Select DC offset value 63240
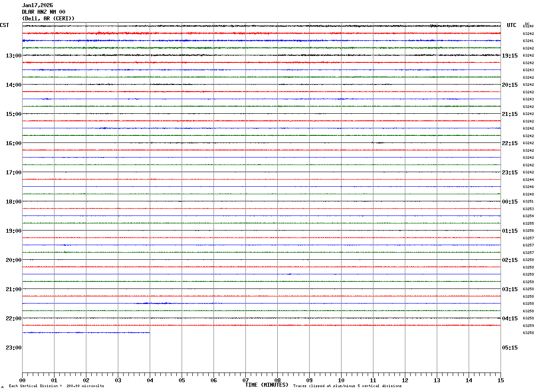The height and width of the screenshot is (392, 536). [x=528, y=27]
